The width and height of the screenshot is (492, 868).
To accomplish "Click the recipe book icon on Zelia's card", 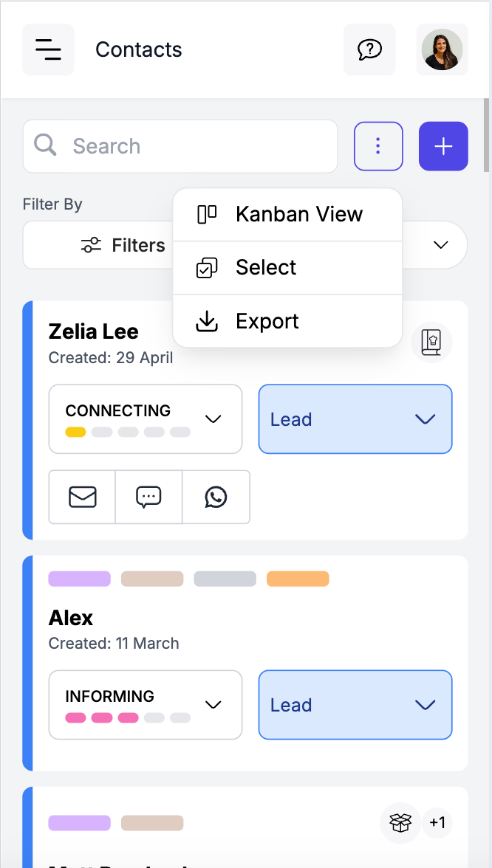I will coord(431,342).
